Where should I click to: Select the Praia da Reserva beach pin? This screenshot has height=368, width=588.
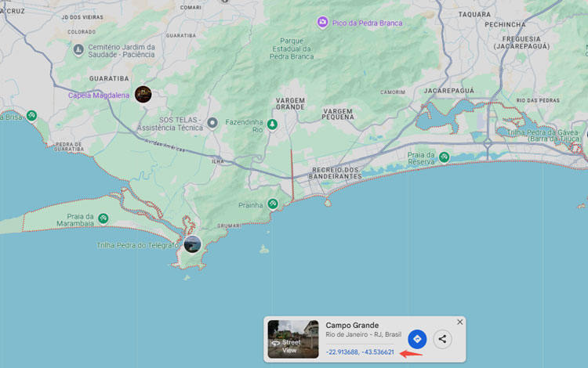(x=444, y=157)
